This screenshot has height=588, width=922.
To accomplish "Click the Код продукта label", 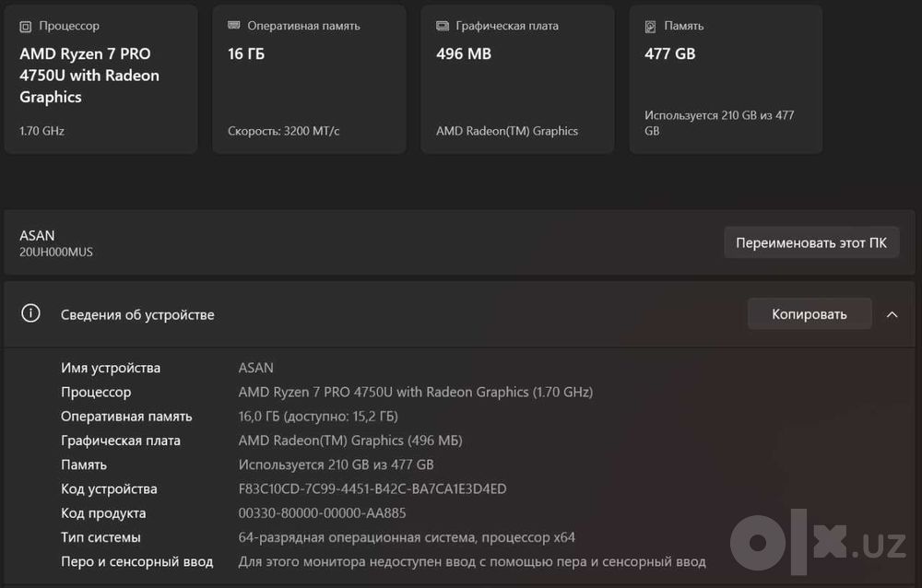I will point(103,512).
